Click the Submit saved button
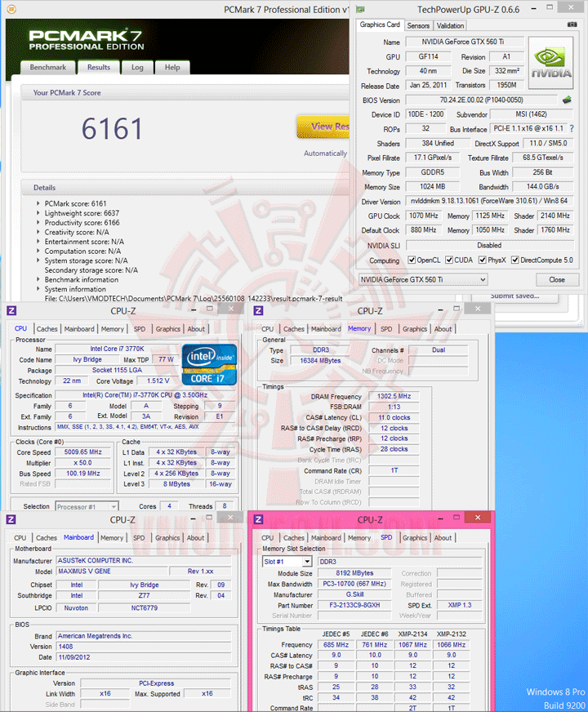588x712 pixels. (514, 296)
